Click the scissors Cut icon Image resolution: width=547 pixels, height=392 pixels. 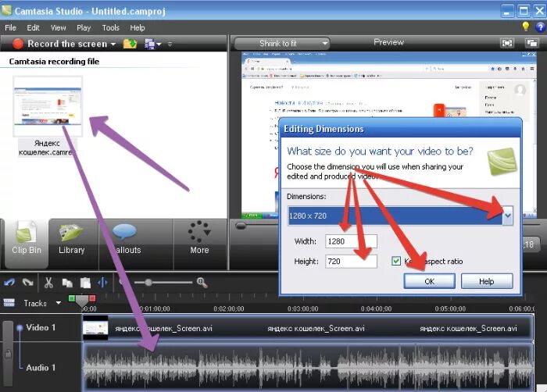tap(48, 283)
